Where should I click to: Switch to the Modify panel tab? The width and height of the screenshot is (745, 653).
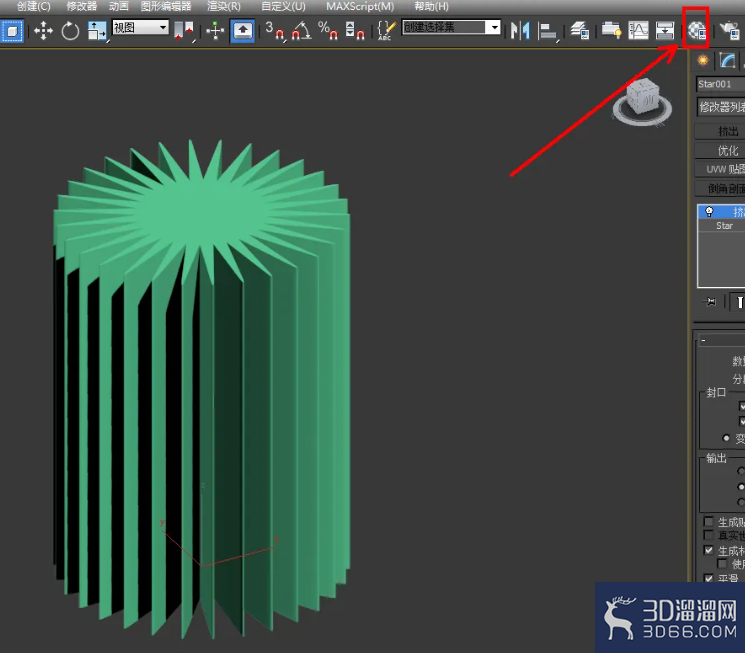coord(727,61)
